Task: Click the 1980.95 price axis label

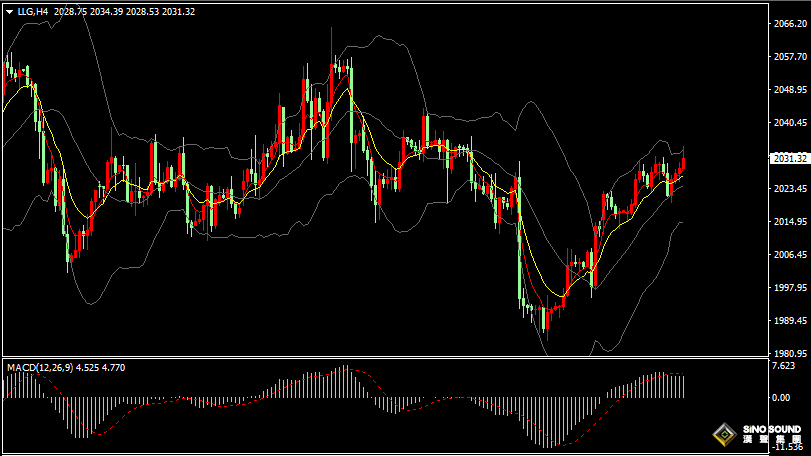Action: coord(789,354)
